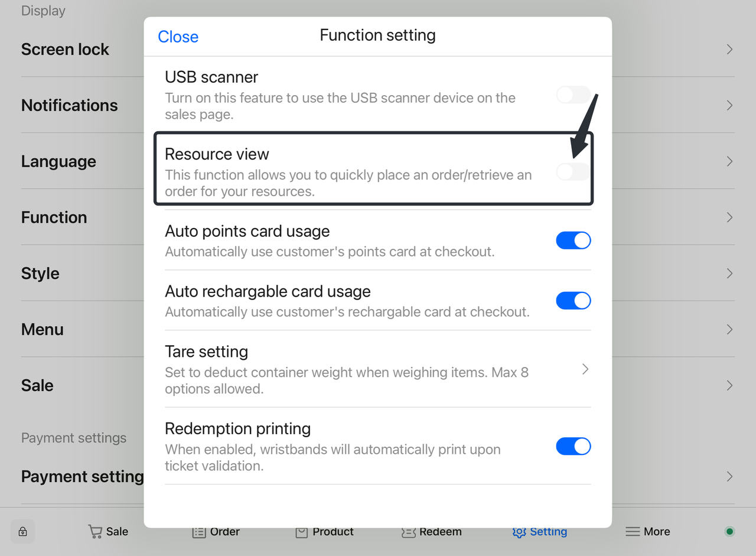Click the Order list icon
The width and height of the screenshot is (756, 556).
(x=199, y=532)
